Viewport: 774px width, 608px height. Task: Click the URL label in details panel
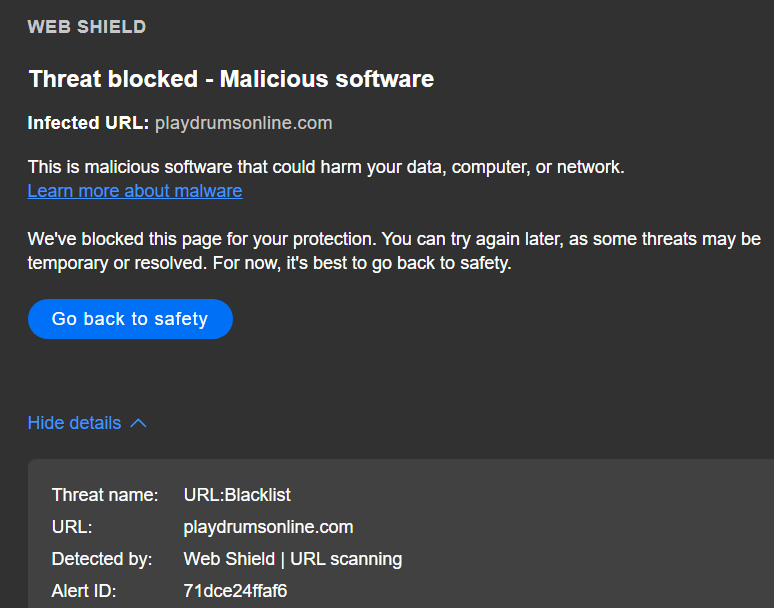[72, 527]
